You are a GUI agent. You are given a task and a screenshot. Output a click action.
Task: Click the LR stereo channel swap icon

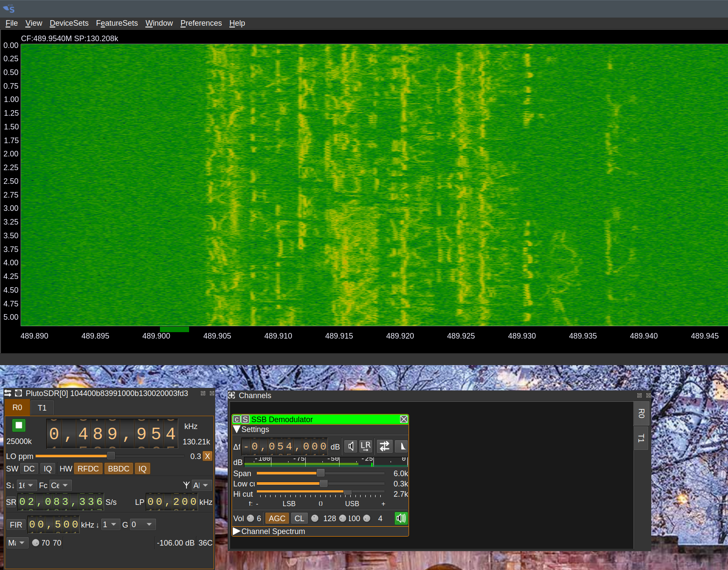coord(366,447)
